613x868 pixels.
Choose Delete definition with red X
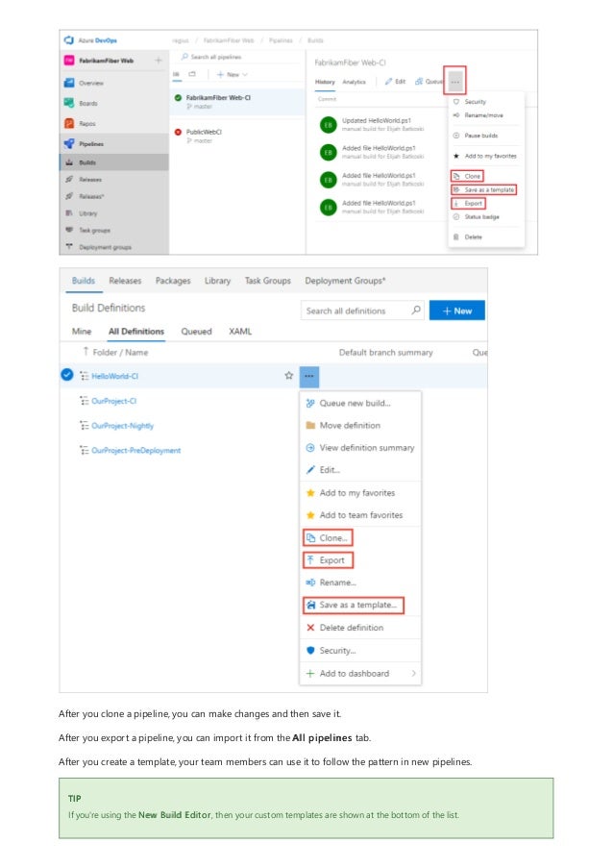pos(360,628)
